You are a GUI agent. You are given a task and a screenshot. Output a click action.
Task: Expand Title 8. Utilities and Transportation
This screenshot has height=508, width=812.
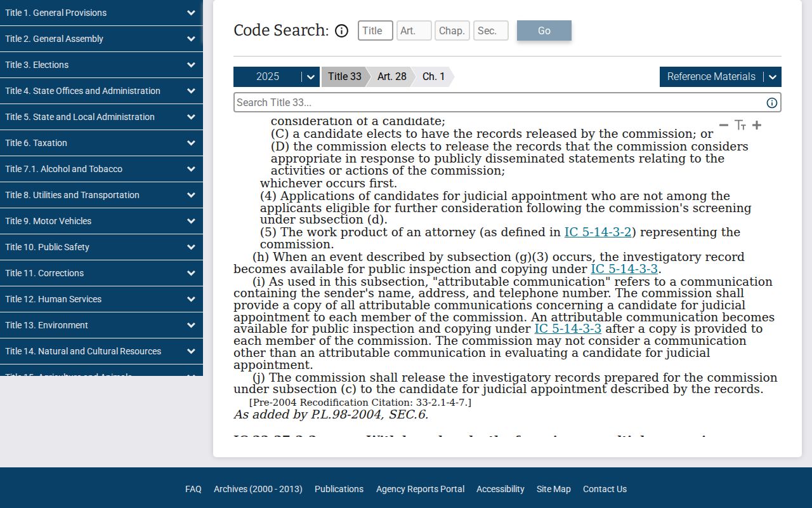click(x=101, y=195)
